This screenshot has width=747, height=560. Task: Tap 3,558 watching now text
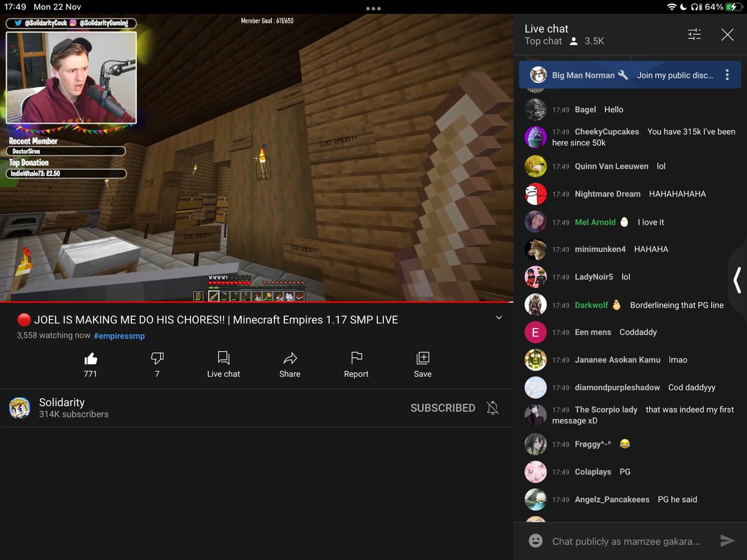[54, 336]
